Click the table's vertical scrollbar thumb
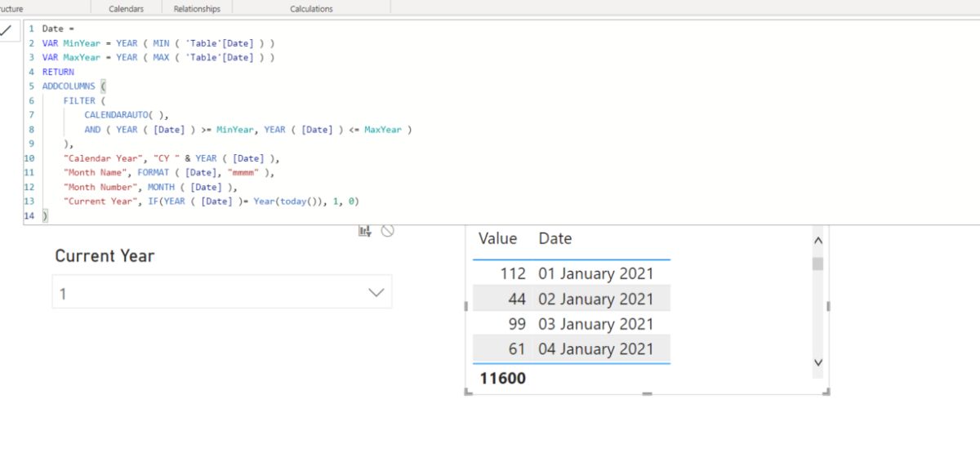The height and width of the screenshot is (466, 980). 817,264
